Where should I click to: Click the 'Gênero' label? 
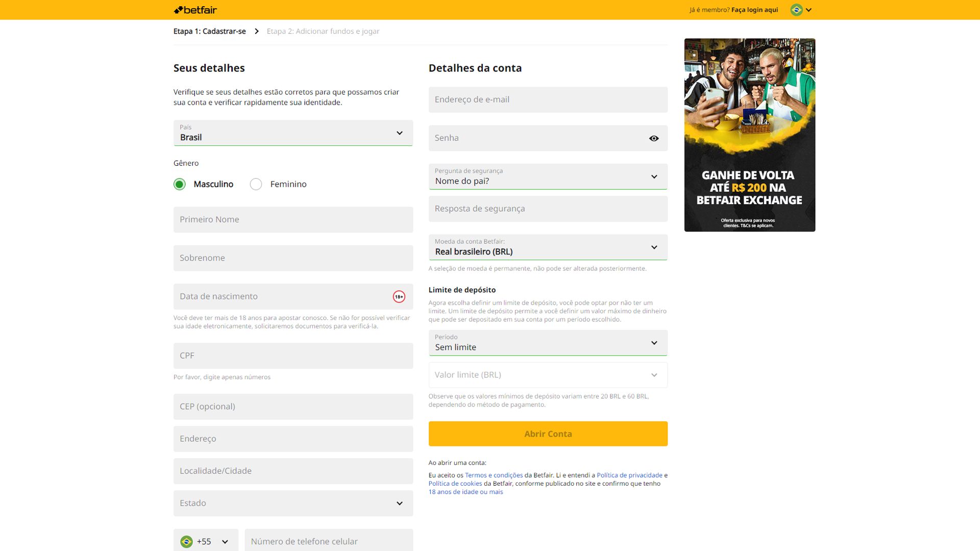186,163
